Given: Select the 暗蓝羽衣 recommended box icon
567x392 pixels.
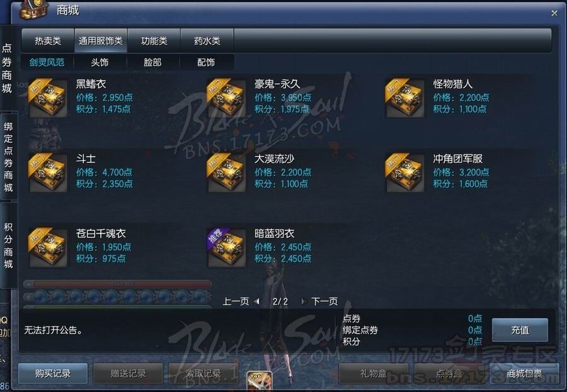Looking at the screenshot, I should (226, 248).
